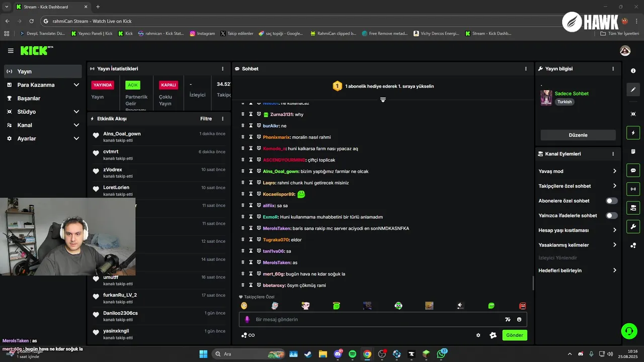Viewport: 644px width, 362px height.
Task: Open Discord from the taskbar
Action: point(338,354)
